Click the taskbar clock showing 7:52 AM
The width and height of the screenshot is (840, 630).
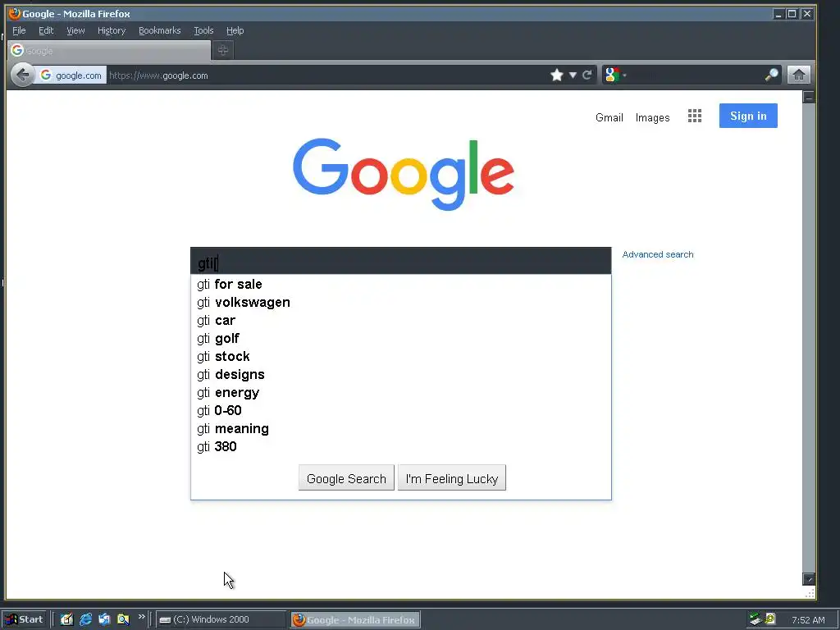(808, 620)
